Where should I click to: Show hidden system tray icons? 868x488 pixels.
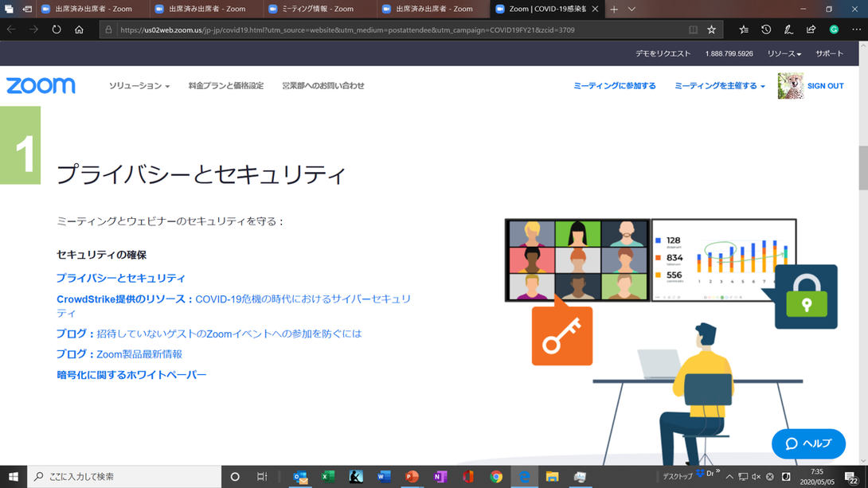coord(729,476)
